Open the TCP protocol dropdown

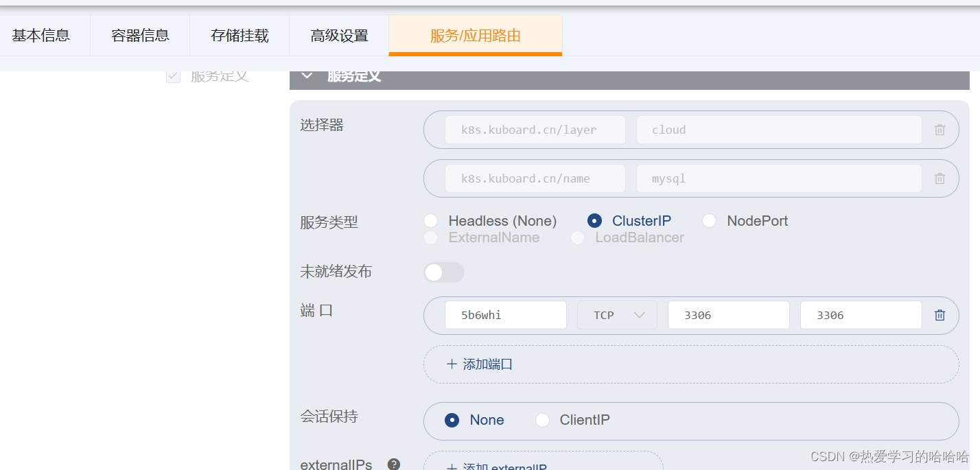[617, 315]
